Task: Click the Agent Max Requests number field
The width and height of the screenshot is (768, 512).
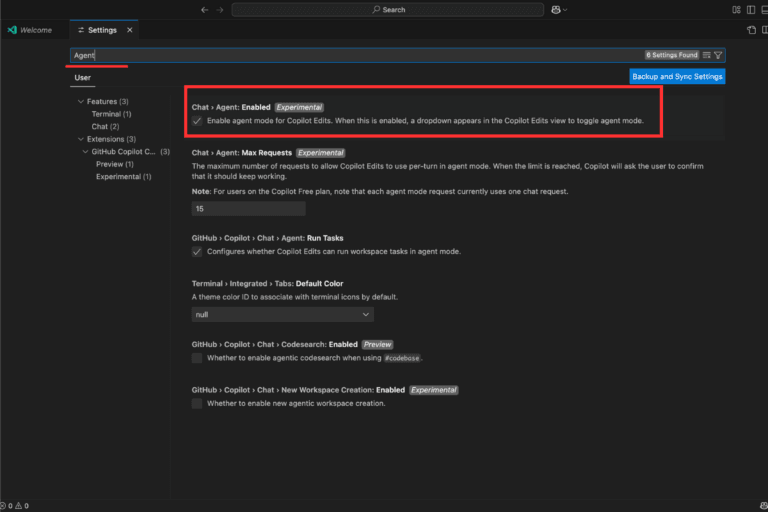Action: point(248,209)
